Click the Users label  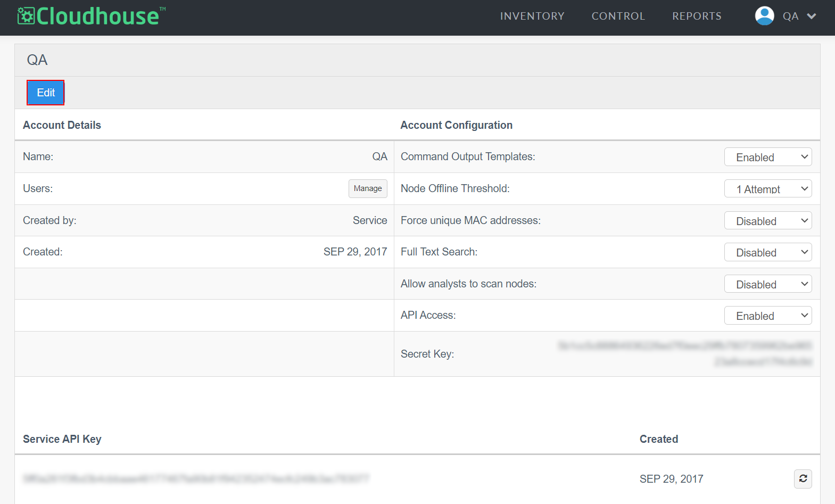(38, 188)
